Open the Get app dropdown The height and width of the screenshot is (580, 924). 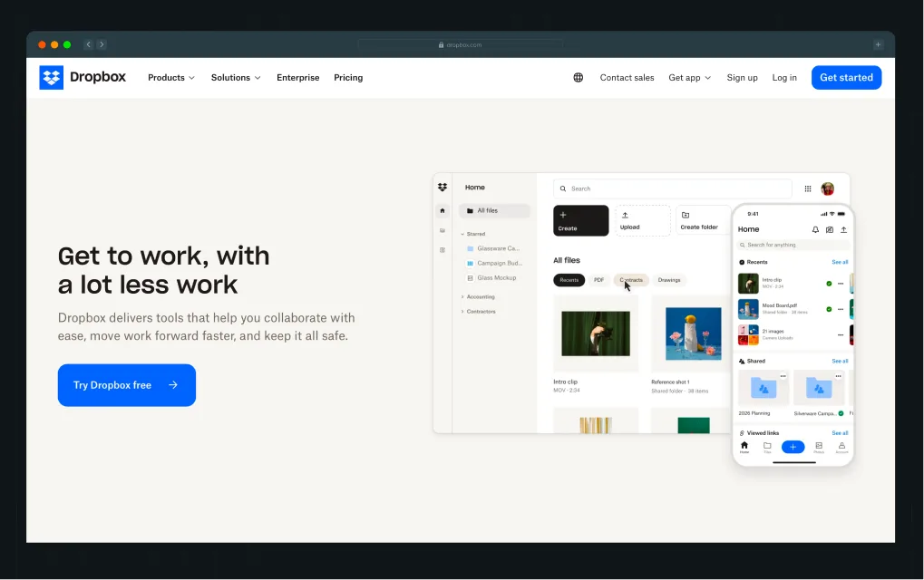(689, 78)
